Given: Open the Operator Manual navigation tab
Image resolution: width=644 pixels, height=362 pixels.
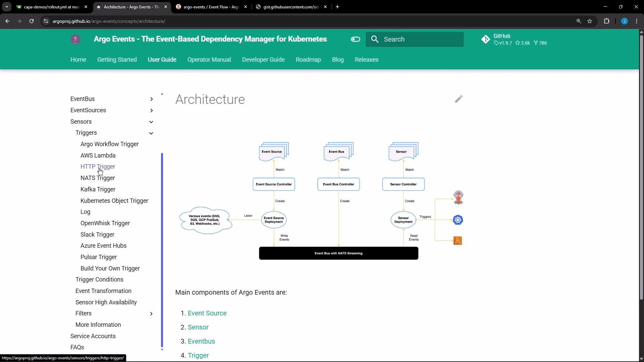Looking at the screenshot, I should 209,60.
